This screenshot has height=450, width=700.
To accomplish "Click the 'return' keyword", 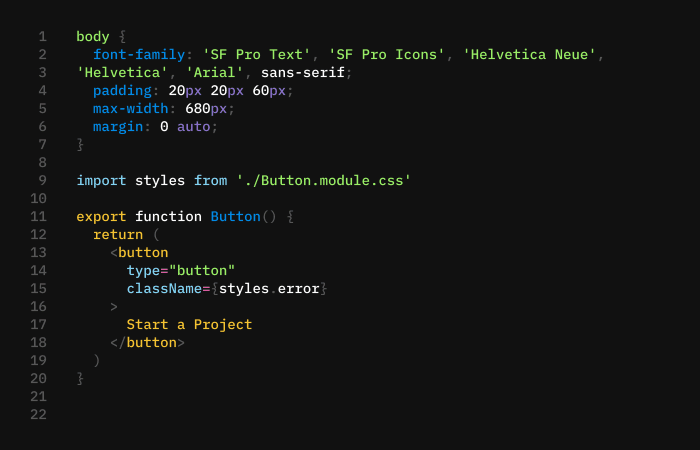I will [118, 235].
